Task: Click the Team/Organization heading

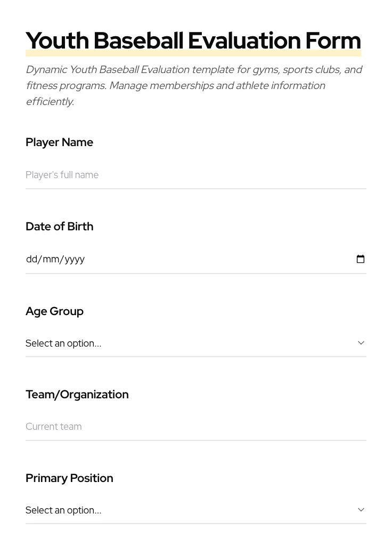Action: pyautogui.click(x=77, y=394)
